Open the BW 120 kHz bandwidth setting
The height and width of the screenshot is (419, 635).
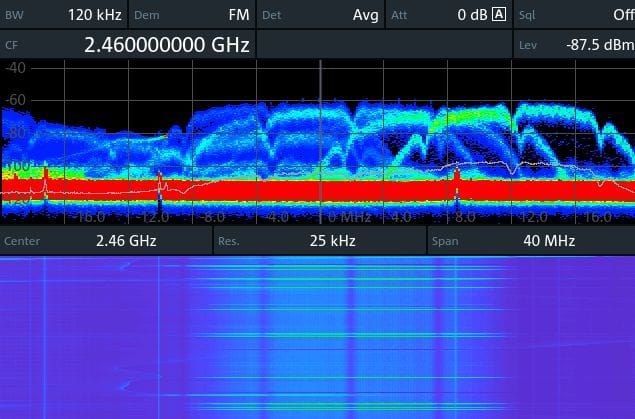pyautogui.click(x=64, y=15)
